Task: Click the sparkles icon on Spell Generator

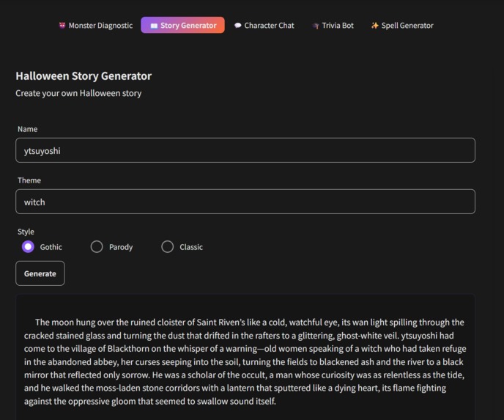Action: (x=375, y=26)
